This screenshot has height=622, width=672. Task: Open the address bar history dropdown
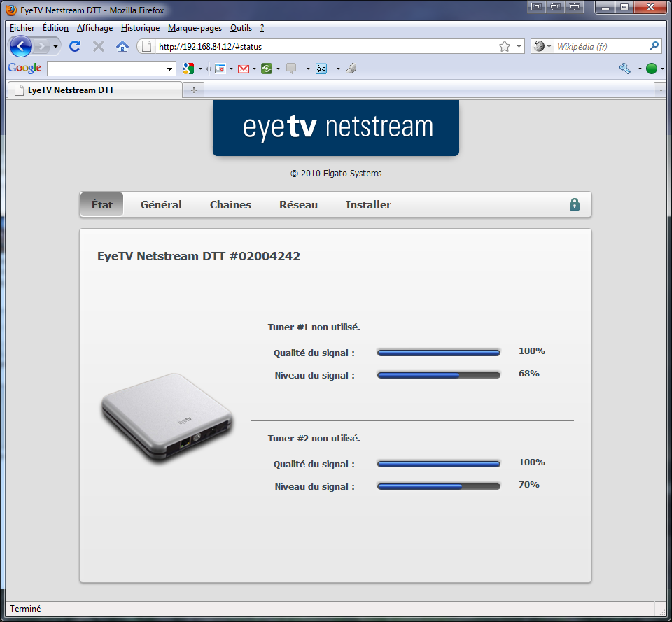click(519, 46)
